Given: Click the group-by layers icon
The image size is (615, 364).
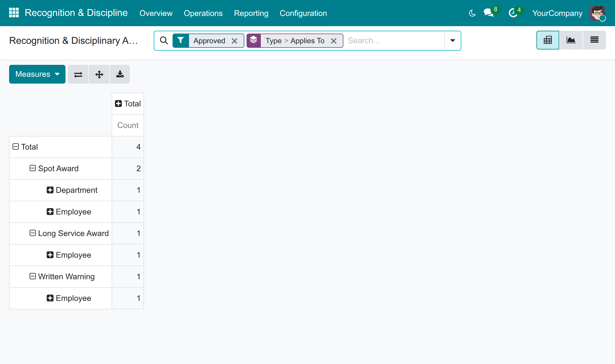Looking at the screenshot, I should point(254,40).
